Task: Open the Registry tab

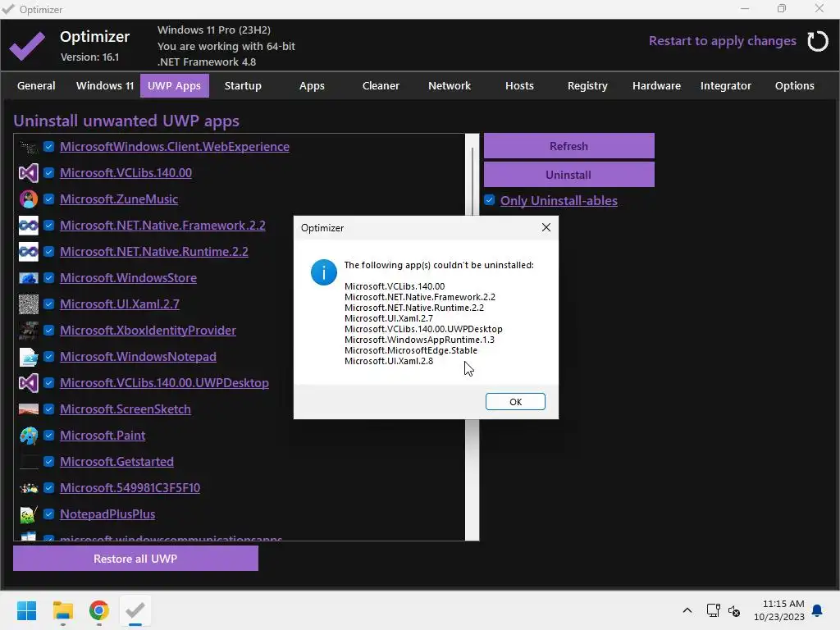Action: [x=587, y=85]
